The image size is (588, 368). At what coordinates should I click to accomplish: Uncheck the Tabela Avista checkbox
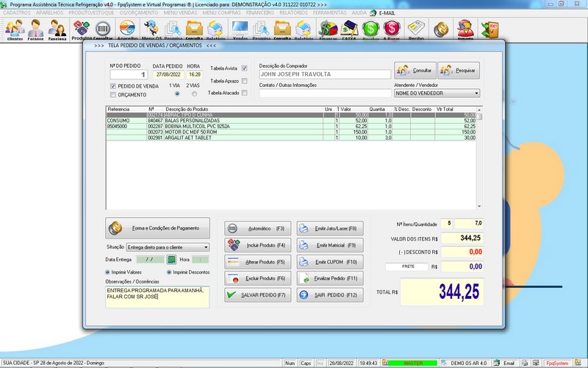pyautogui.click(x=245, y=68)
